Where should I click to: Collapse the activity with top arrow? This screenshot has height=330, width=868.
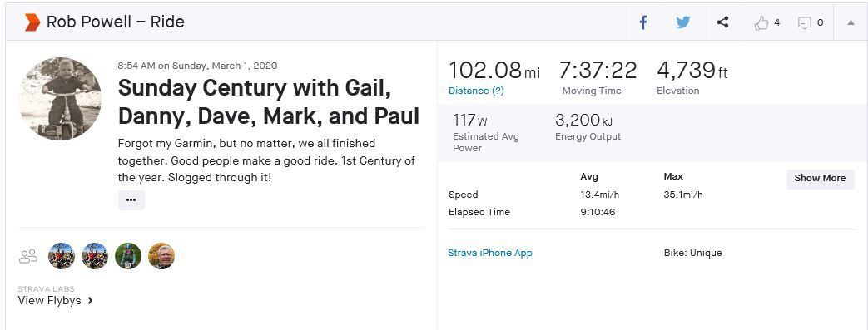point(851,22)
